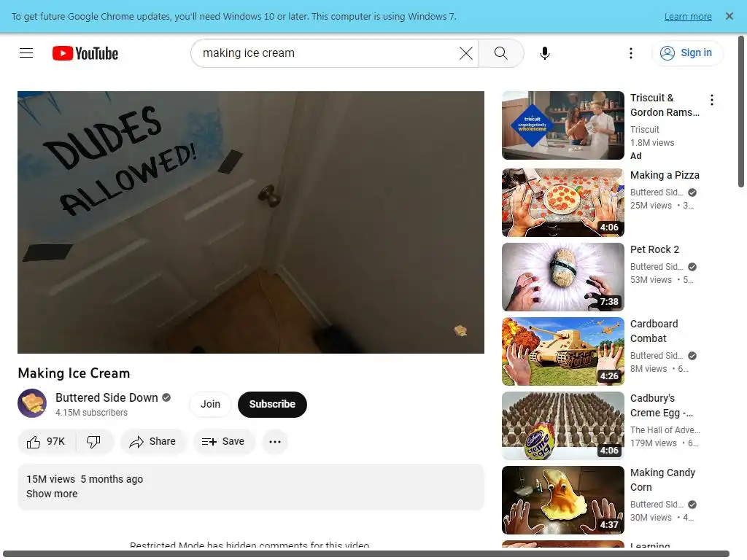Click the Cadbury's Creme Egg title

662,405
